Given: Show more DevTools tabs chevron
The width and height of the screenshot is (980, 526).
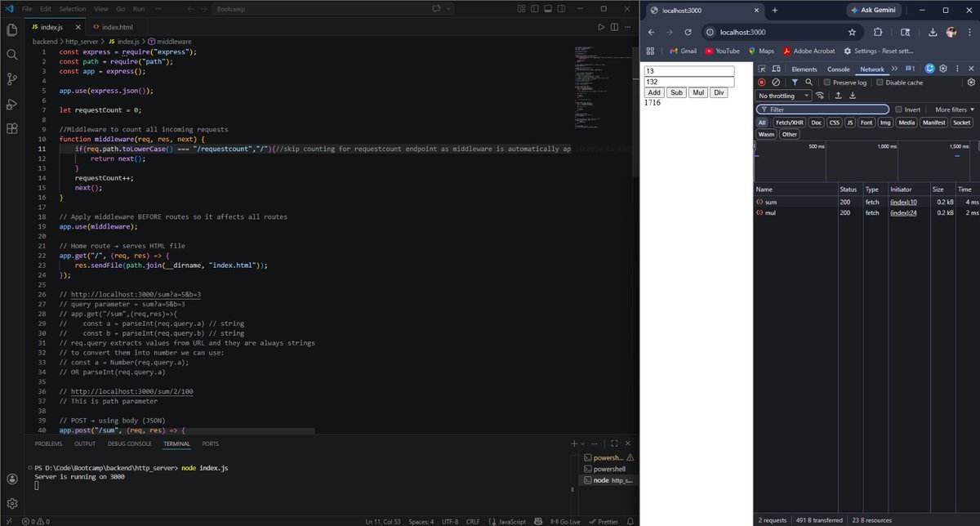Looking at the screenshot, I should pyautogui.click(x=894, y=69).
